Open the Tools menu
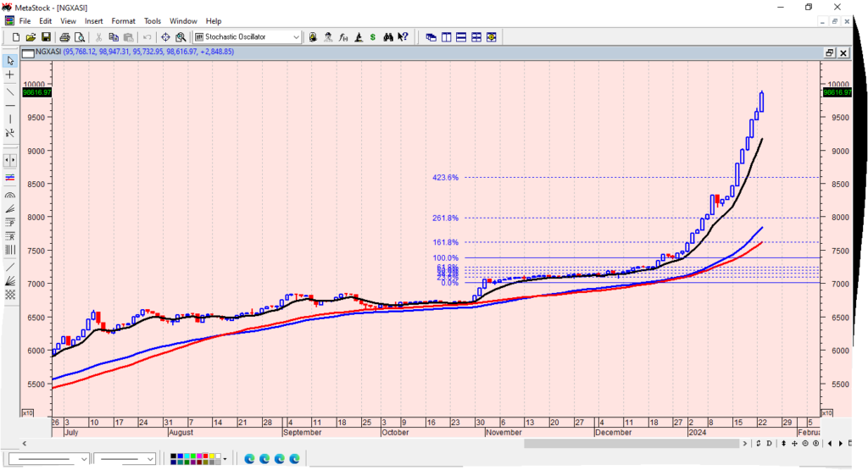This screenshot has height=470, width=868. coord(153,20)
